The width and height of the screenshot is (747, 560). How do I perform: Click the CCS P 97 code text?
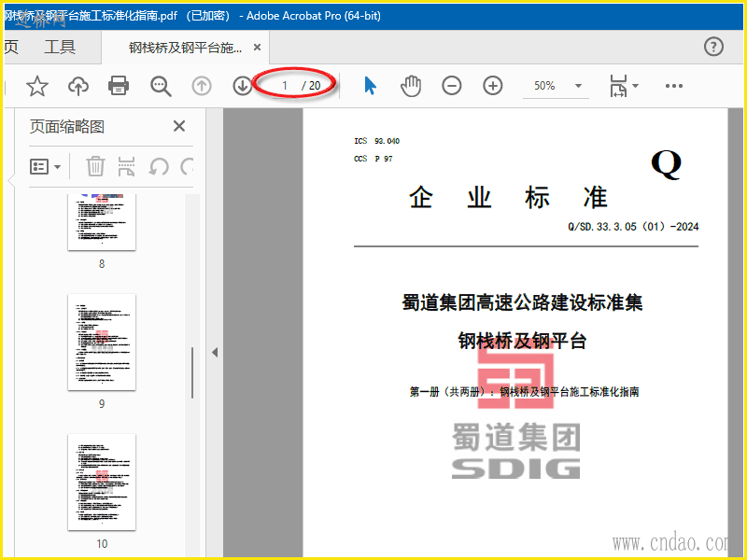pyautogui.click(x=373, y=159)
